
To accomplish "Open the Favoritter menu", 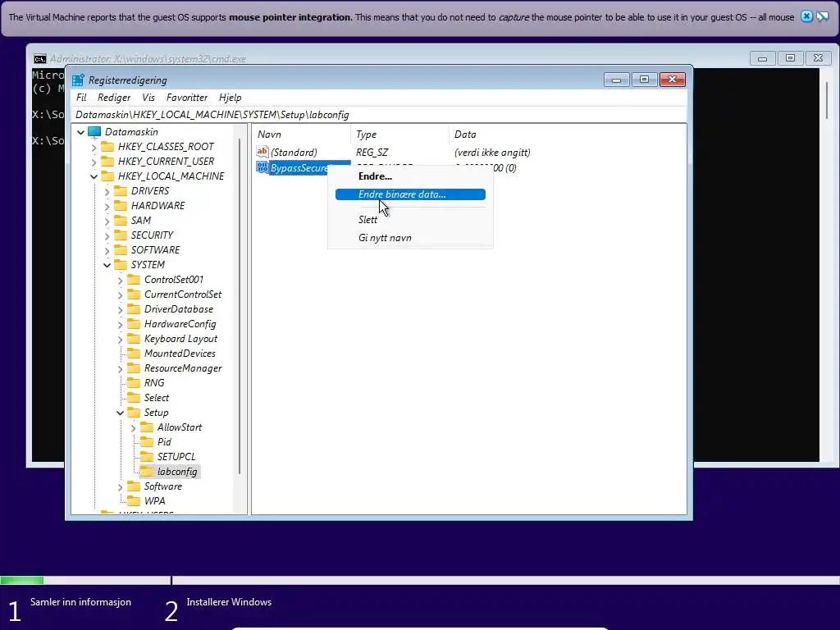I will [187, 98].
